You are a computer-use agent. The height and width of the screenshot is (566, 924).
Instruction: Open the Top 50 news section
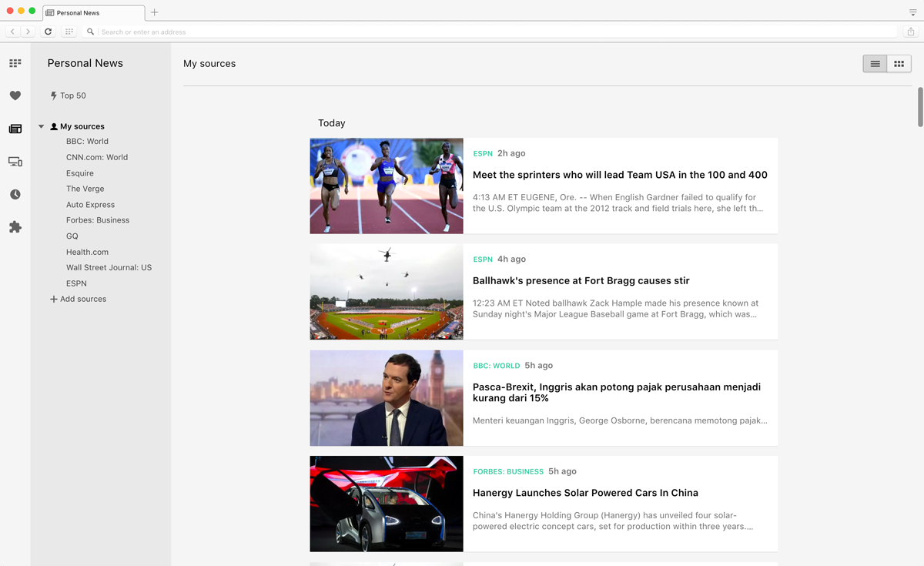click(72, 95)
